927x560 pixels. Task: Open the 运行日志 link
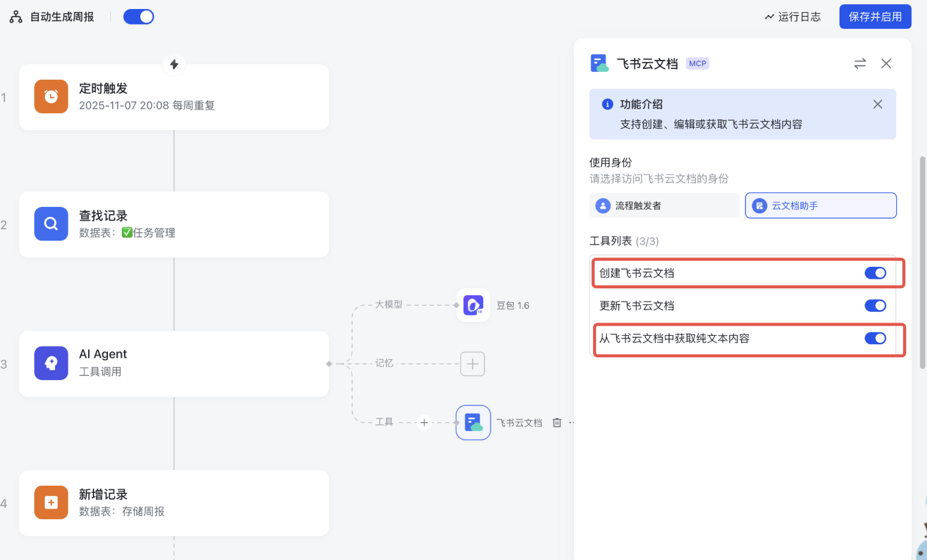793,17
